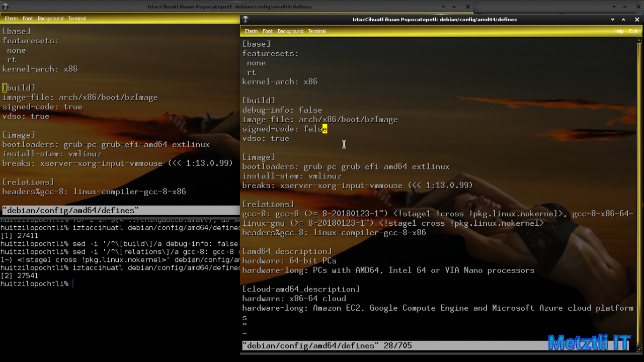Open the Background menu in front window
The width and height of the screenshot is (644, 362).
coord(290,31)
